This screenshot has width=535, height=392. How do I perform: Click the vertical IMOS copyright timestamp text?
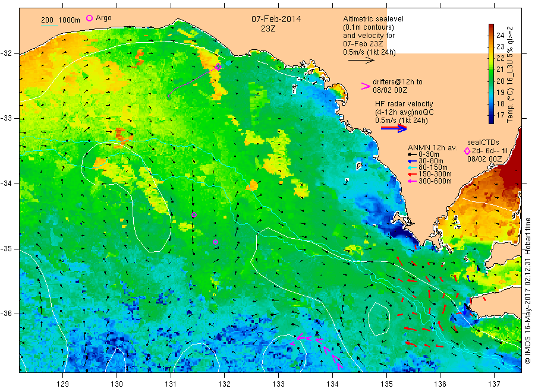click(x=527, y=291)
